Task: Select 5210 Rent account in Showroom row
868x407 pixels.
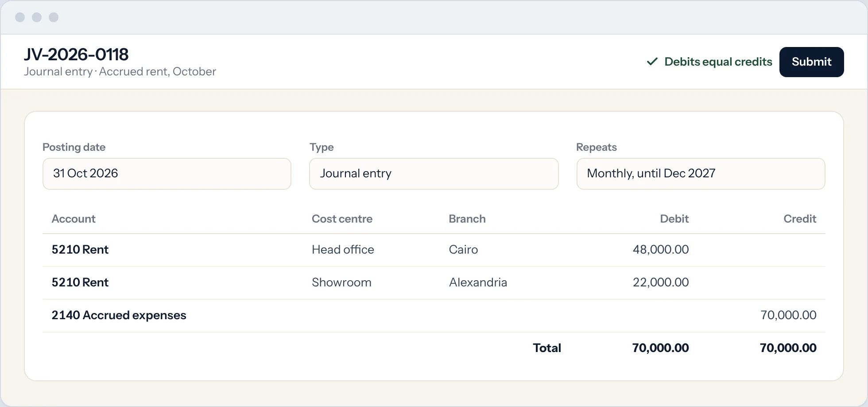Action: click(x=80, y=282)
